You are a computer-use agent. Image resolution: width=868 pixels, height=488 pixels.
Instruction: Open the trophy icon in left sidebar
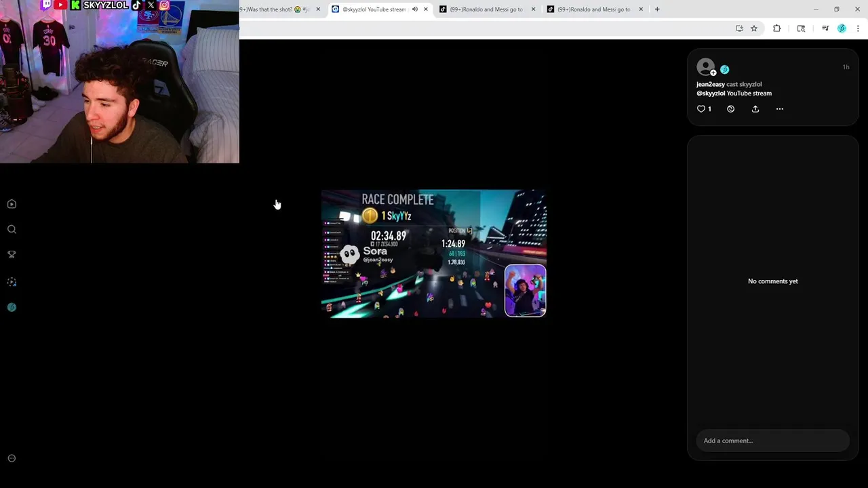click(x=12, y=254)
